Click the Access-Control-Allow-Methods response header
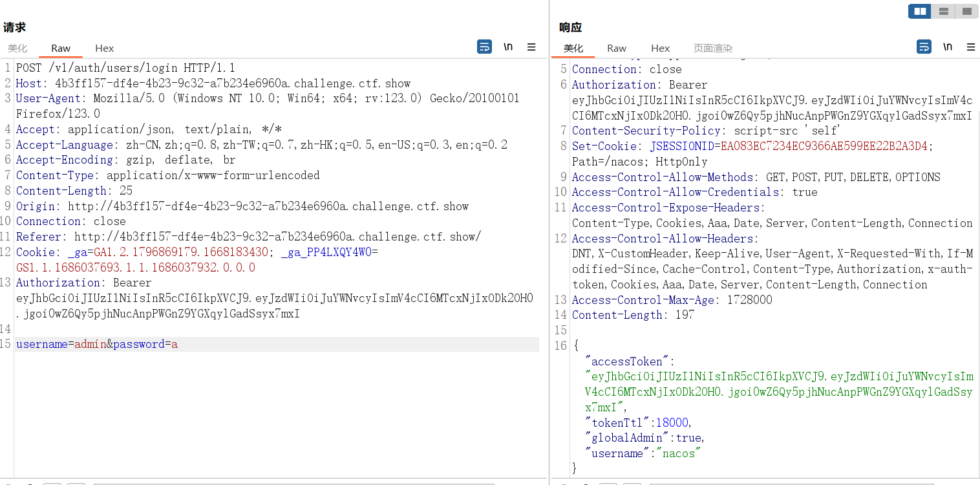 pos(756,177)
